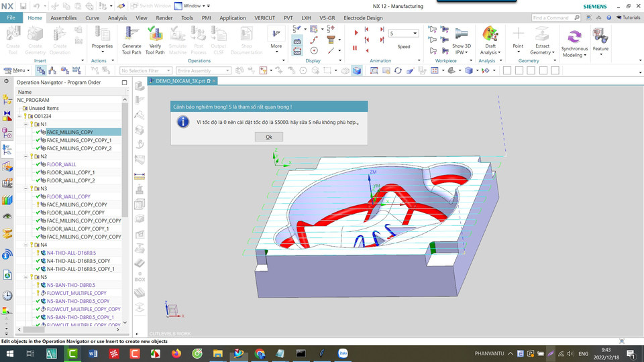Open File Explorer from the taskbar

tap(217, 353)
